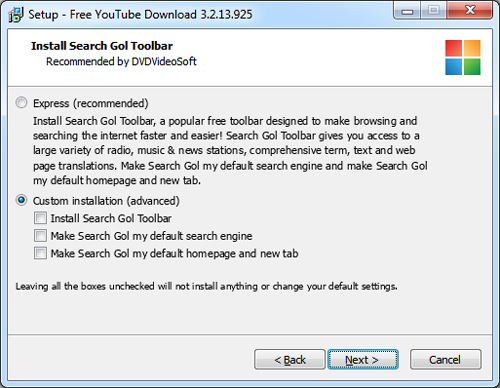Screen dimensions: 500x388
Task: Click the 'Leaving all the boxes unchecked' note
Action: tap(206, 286)
